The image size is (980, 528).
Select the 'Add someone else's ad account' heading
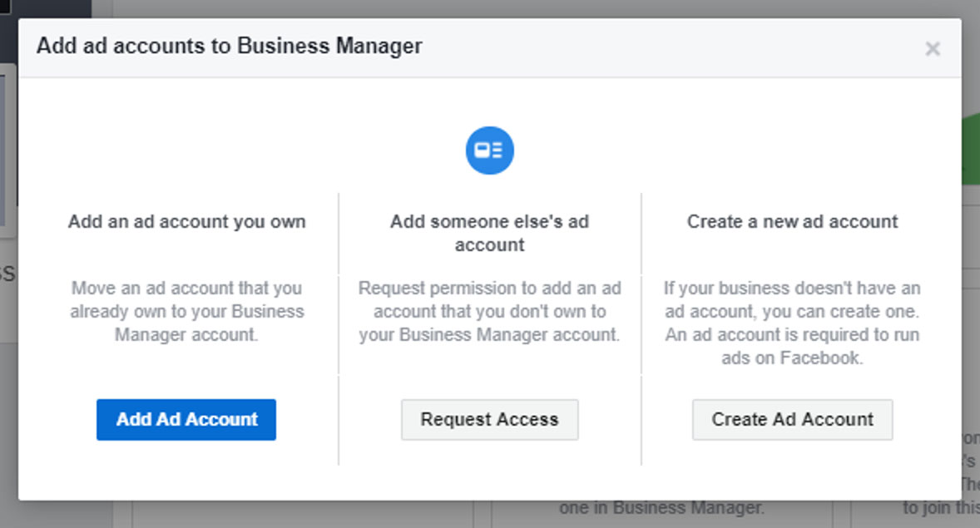[x=489, y=234]
